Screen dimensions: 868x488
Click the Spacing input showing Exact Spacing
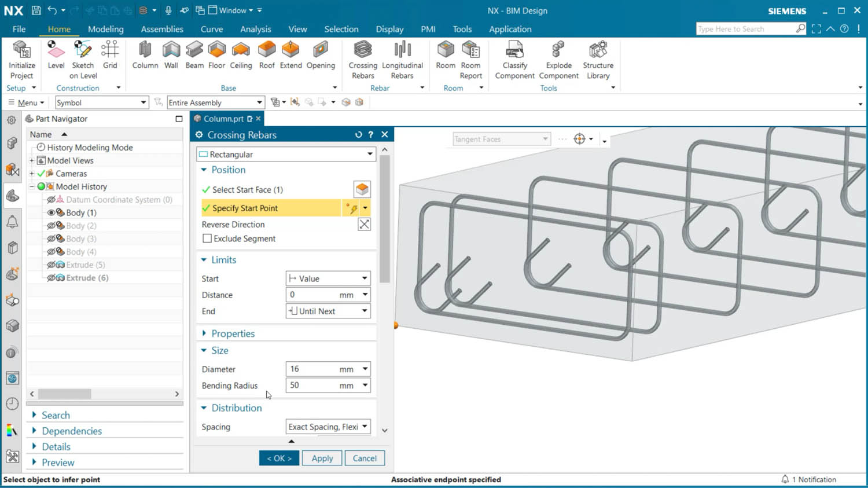(x=328, y=427)
